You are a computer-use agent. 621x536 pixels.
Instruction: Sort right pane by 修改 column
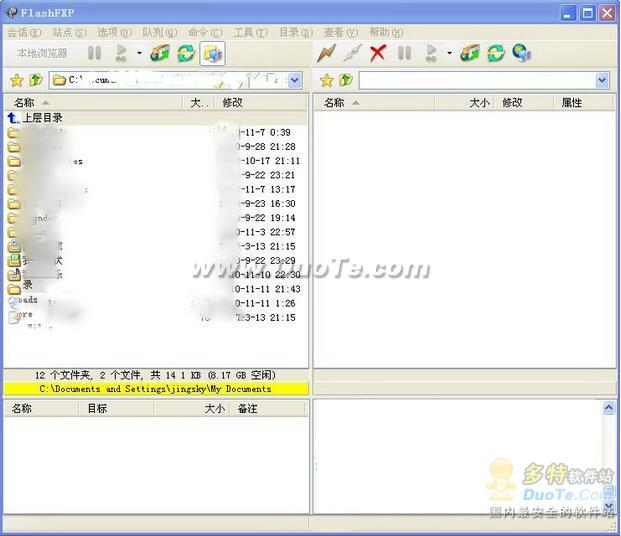[524, 103]
